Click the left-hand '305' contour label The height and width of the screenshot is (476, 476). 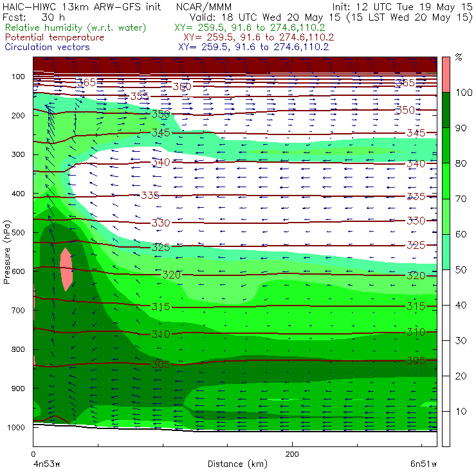click(161, 364)
